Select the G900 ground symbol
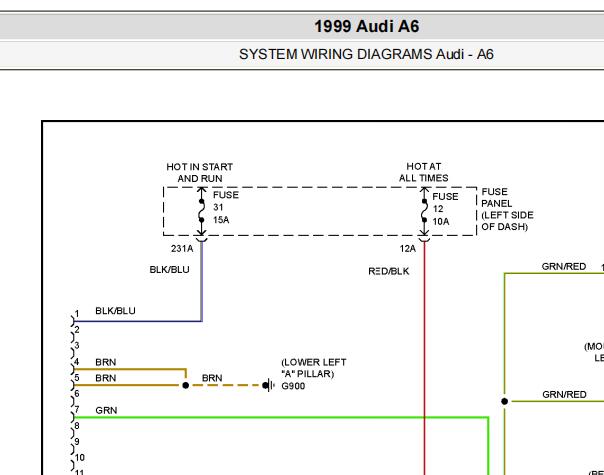Image resolution: width=604 pixels, height=475 pixels. click(x=268, y=385)
